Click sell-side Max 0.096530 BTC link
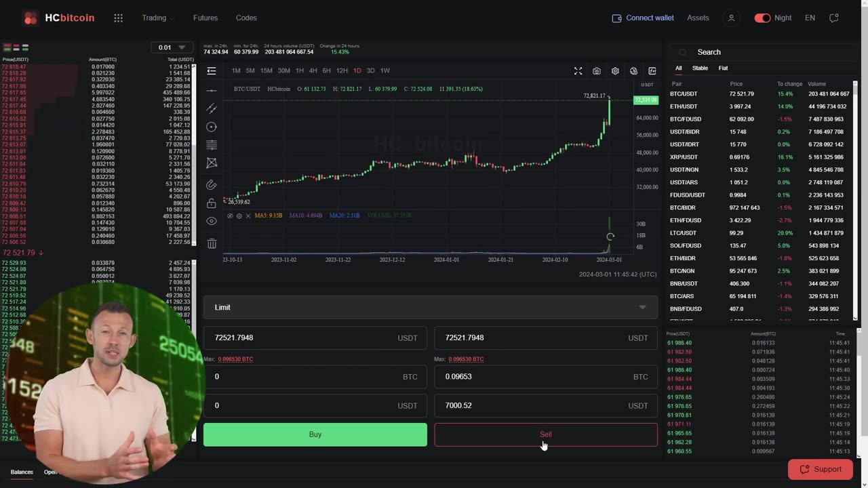The image size is (868, 488). click(466, 359)
